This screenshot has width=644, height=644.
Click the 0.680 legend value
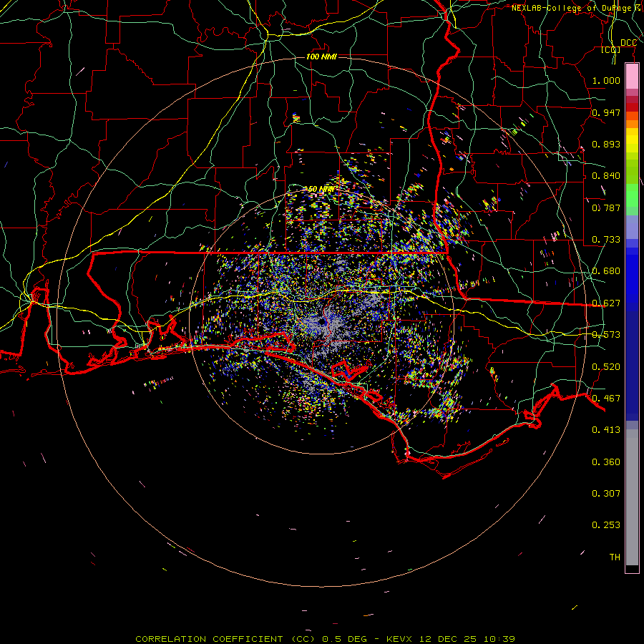[x=606, y=271]
